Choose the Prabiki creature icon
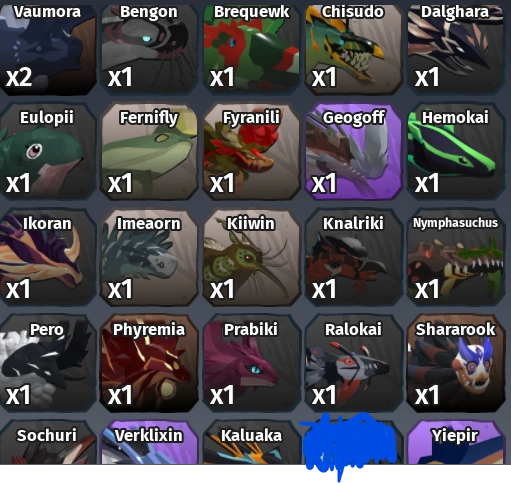 (251, 363)
